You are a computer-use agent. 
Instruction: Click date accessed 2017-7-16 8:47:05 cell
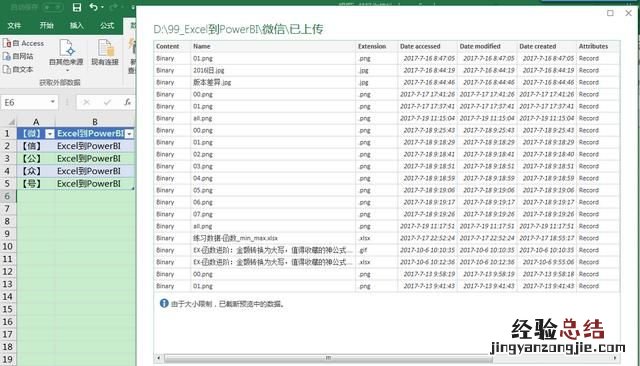(427, 59)
